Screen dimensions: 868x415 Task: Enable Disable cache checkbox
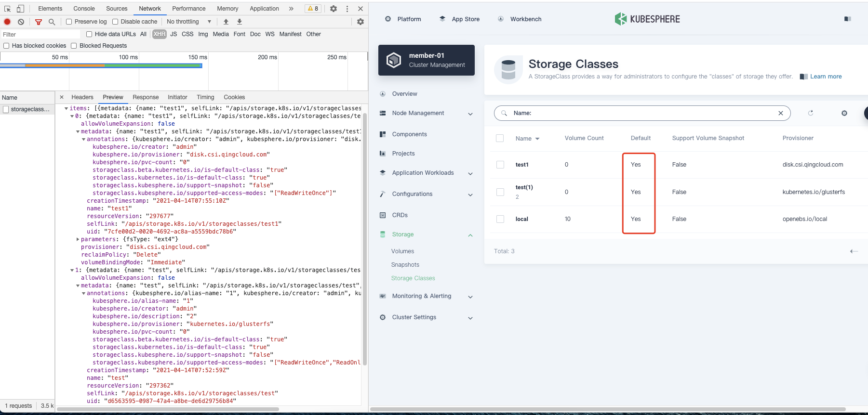(115, 22)
